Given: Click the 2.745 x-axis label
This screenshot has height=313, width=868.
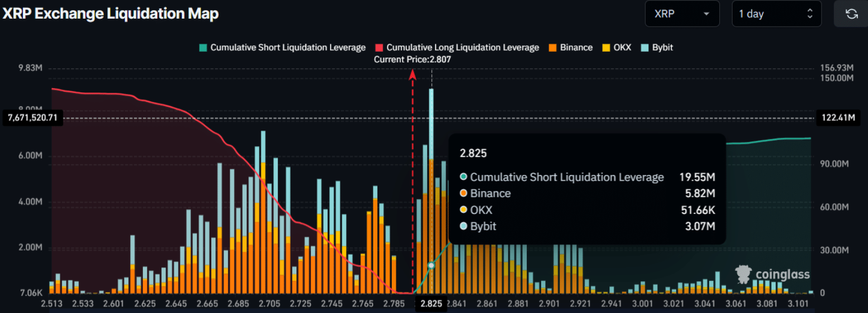Looking at the screenshot, I should tap(332, 303).
